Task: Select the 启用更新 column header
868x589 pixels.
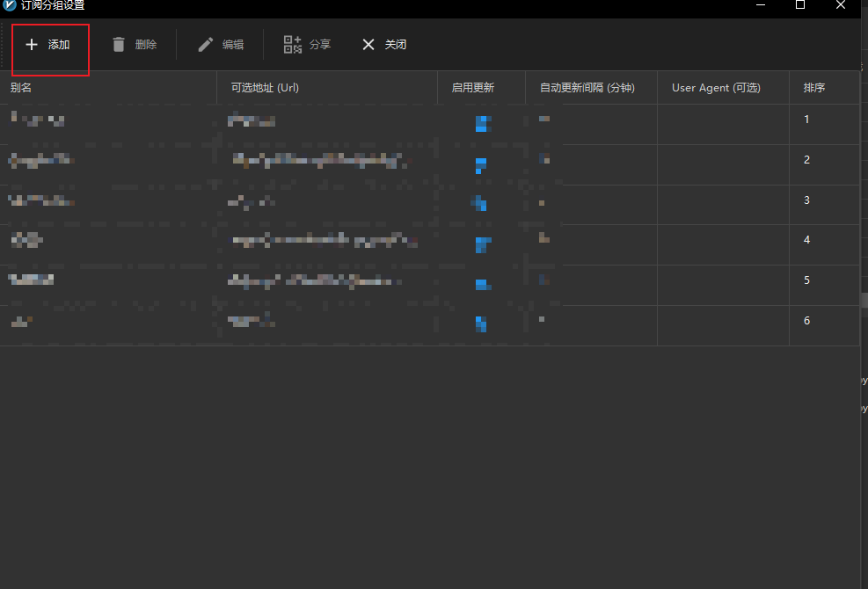Action: pyautogui.click(x=472, y=88)
